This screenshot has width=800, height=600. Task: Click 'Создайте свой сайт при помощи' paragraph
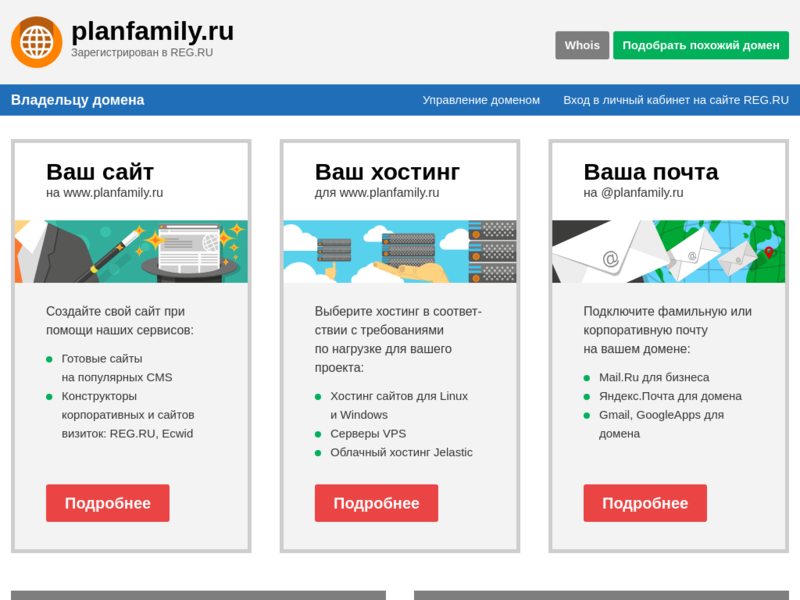tap(120, 321)
